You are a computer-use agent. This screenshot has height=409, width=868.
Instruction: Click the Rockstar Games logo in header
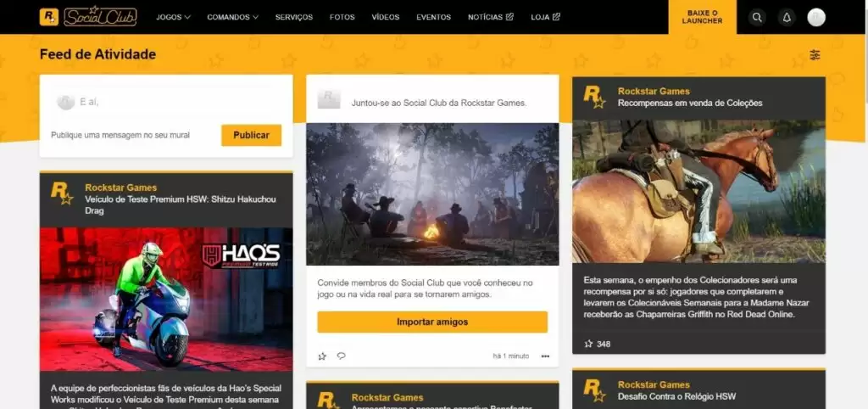[x=48, y=17]
